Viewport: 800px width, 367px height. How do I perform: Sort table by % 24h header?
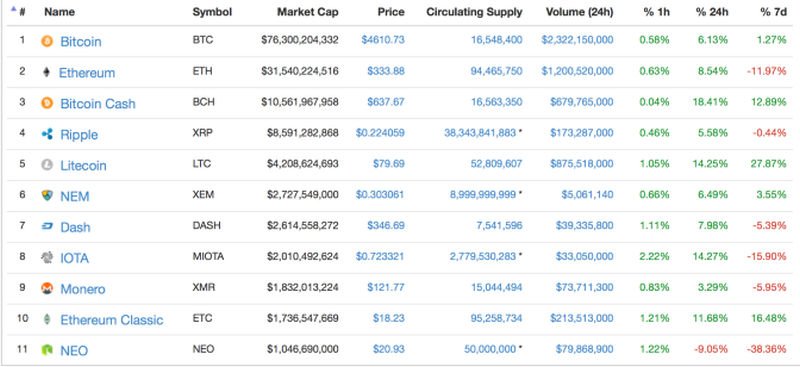pyautogui.click(x=712, y=12)
